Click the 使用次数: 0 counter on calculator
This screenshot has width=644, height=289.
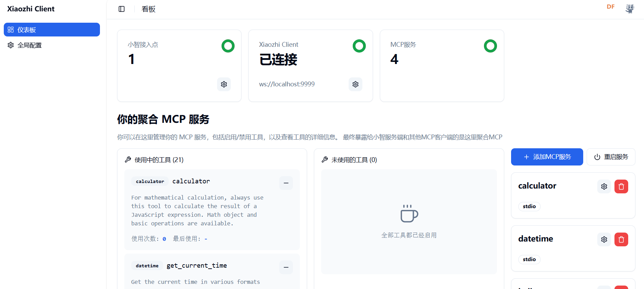pyautogui.click(x=149, y=239)
